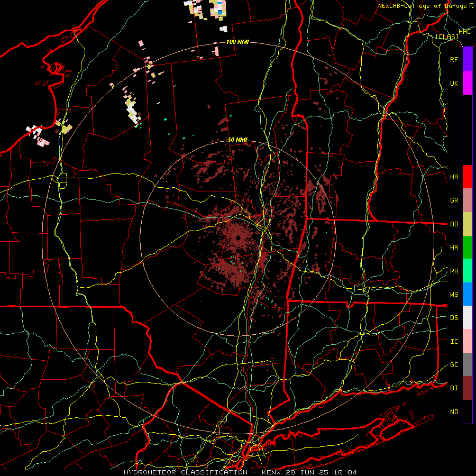476x476 pixels.
Task: Click the DS white legend swatch
Action: click(467, 317)
